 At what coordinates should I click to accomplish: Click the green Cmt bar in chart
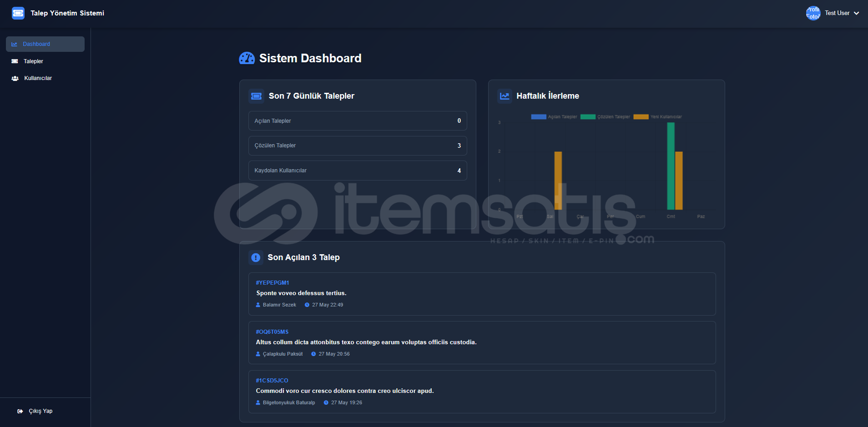[x=671, y=166]
